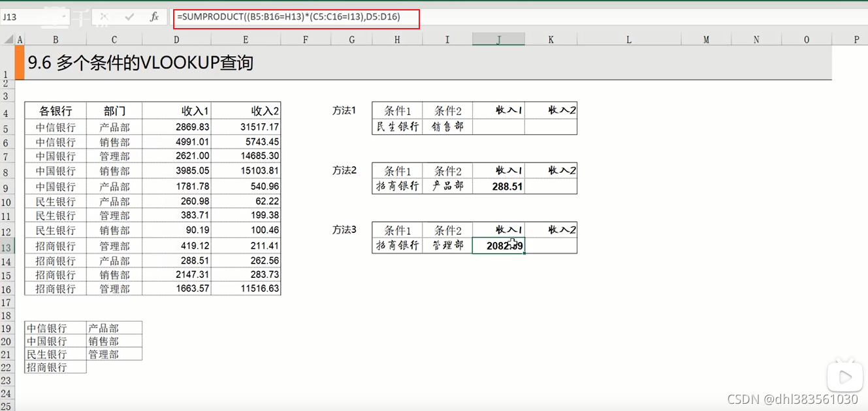
Task: Select cell J9 showing 288.51
Action: (x=498, y=187)
